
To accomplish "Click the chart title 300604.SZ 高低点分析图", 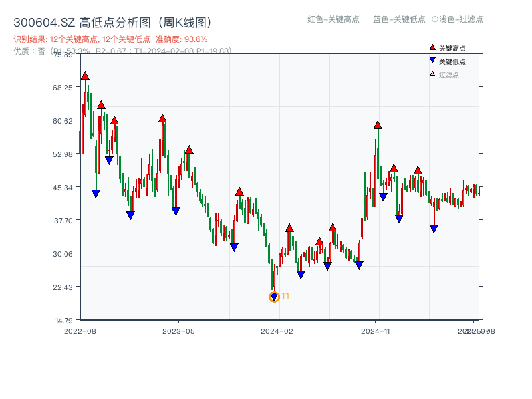I will [x=113, y=23].
